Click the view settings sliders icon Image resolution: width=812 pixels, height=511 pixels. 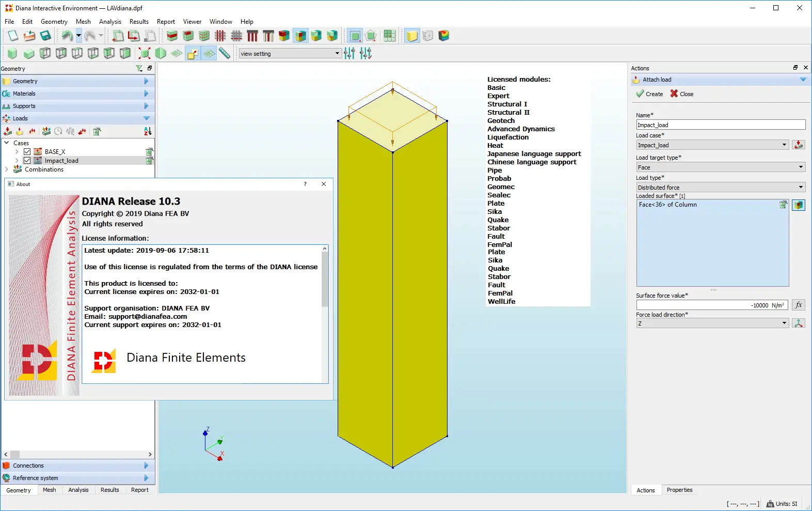click(x=349, y=53)
